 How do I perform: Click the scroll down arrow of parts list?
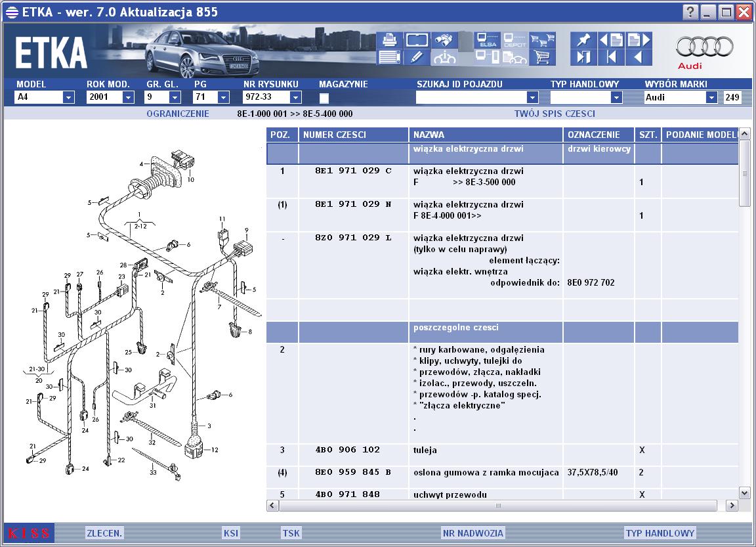click(x=744, y=493)
